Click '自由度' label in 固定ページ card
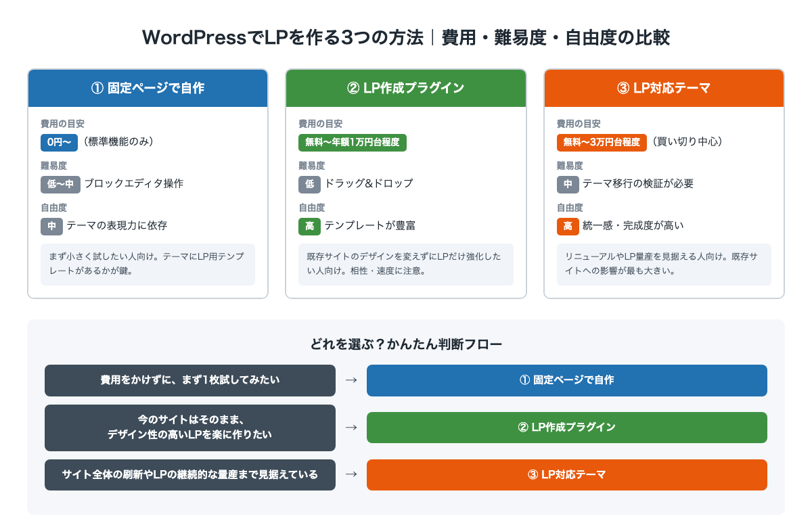Image resolution: width=812 pixels, height=525 pixels. pyautogui.click(x=53, y=208)
